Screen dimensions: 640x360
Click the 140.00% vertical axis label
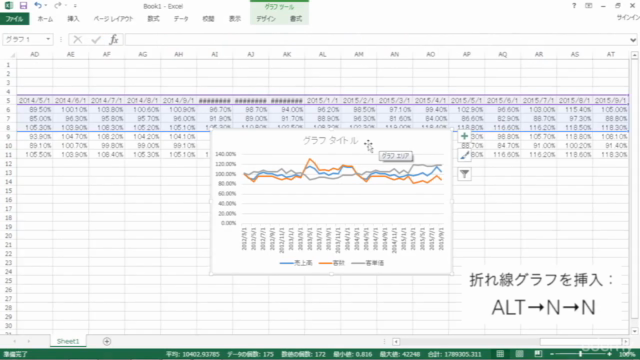tap(226, 154)
